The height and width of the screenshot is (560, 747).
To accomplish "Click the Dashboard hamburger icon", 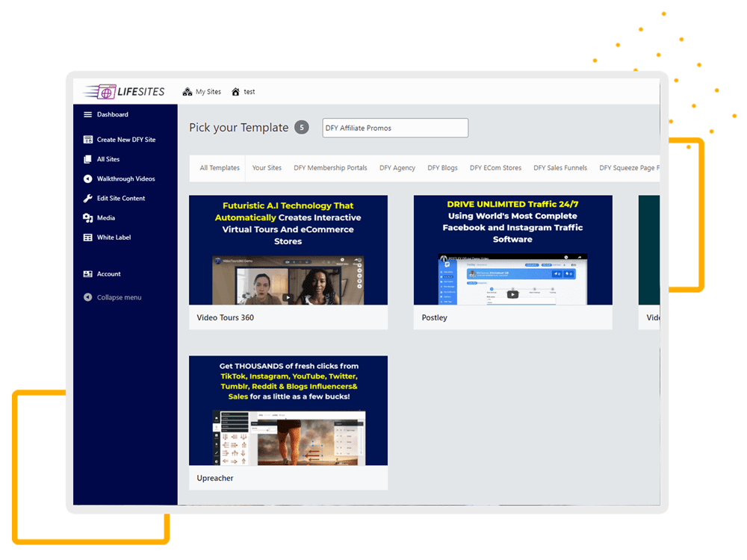I will click(x=87, y=114).
